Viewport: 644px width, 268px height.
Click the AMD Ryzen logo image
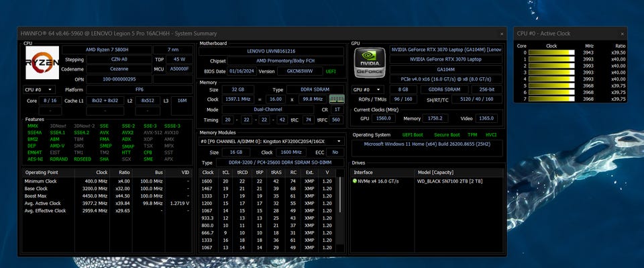click(42, 62)
